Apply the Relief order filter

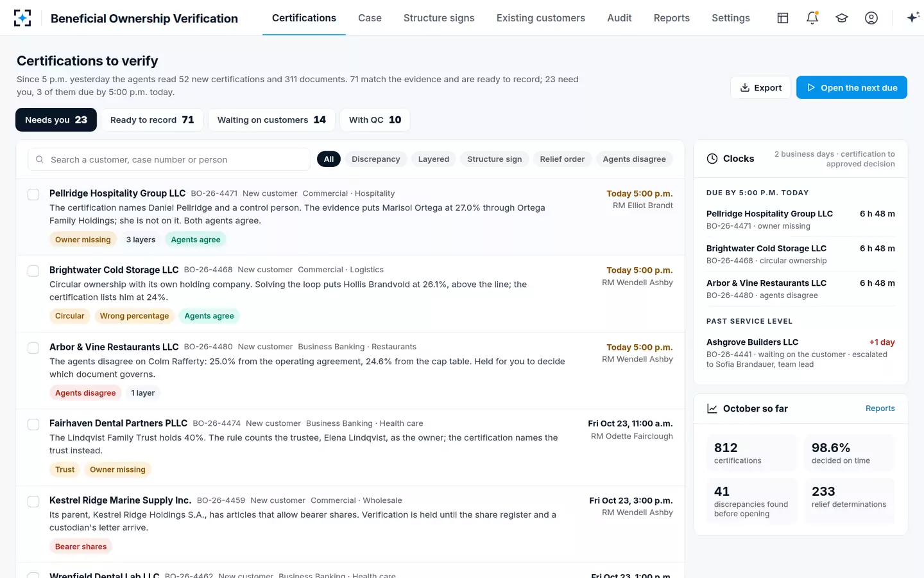coord(562,159)
